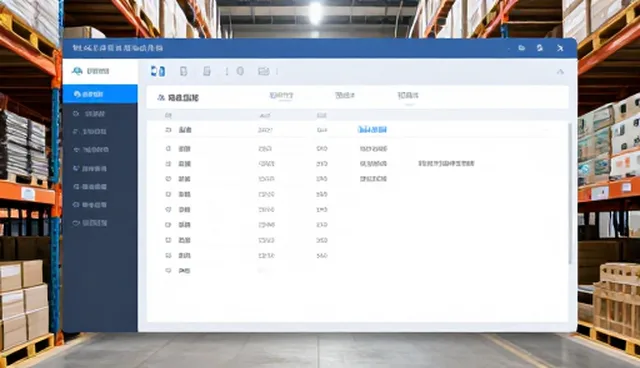Click the blue link in the first table row
The height and width of the screenshot is (368, 640).
(372, 130)
